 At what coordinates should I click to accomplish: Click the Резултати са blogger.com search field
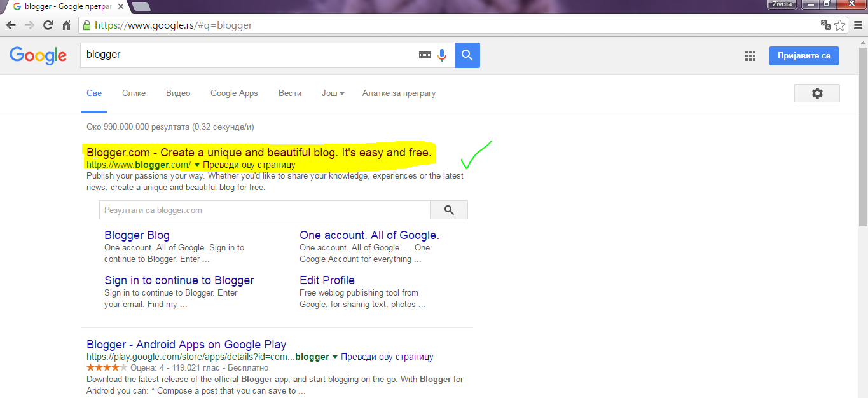(265, 210)
